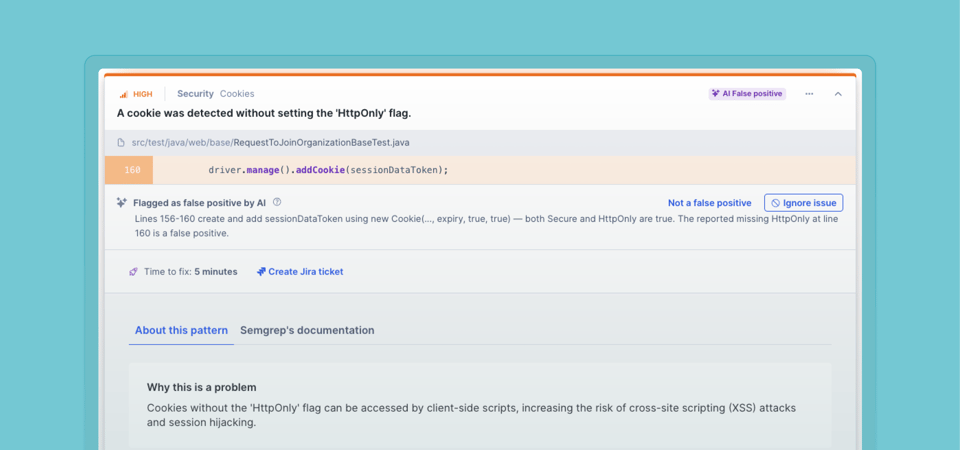Screen dimensions: 960x450
Task: Click the Cookies subcategory tag
Action: (x=237, y=94)
